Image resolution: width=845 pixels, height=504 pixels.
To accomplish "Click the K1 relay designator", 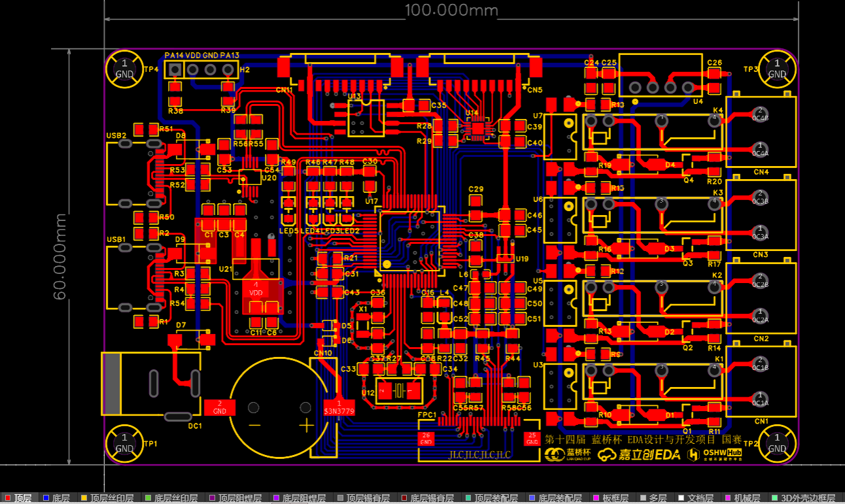I will (x=719, y=360).
